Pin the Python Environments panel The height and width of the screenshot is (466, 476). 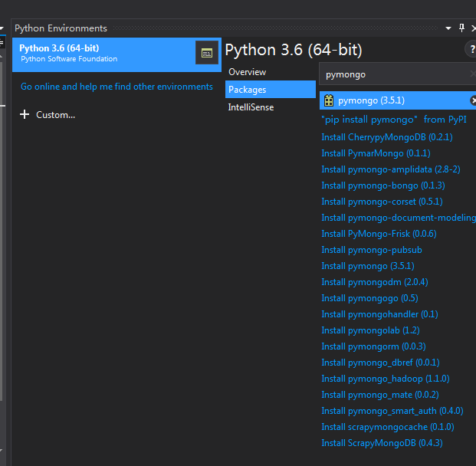click(461, 28)
